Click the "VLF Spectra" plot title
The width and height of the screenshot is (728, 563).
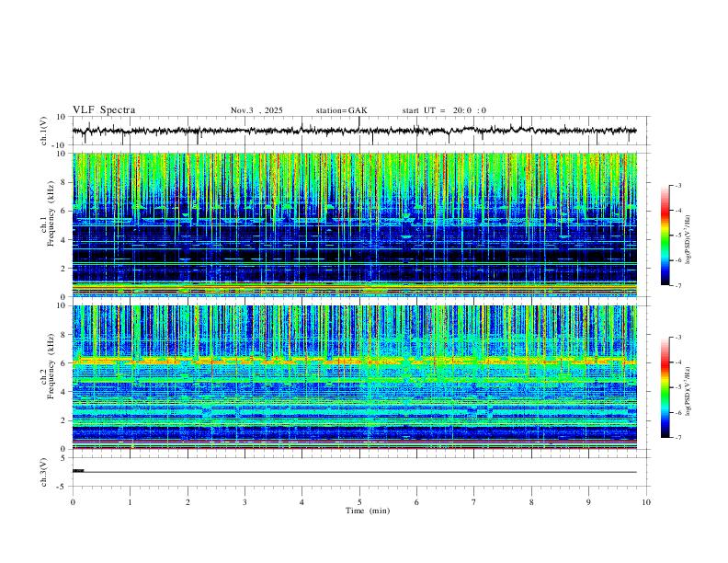pos(104,110)
